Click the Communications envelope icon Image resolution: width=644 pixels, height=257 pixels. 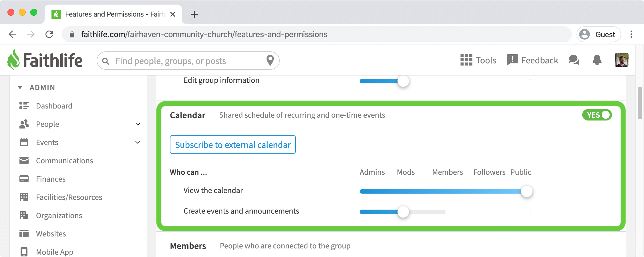pos(24,160)
